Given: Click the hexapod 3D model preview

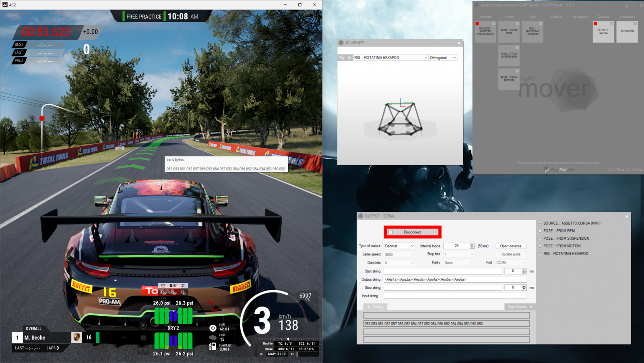Looking at the screenshot, I should (x=400, y=120).
